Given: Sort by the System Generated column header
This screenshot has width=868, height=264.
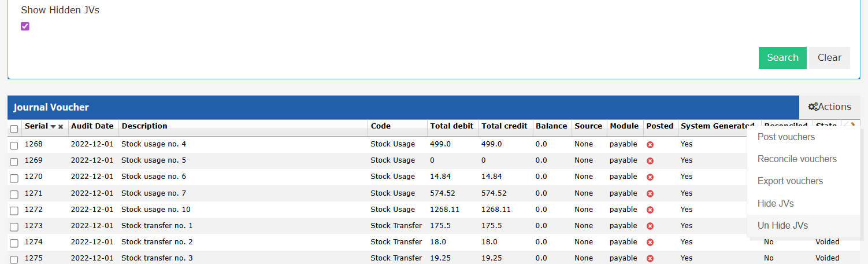Looking at the screenshot, I should pos(718,126).
